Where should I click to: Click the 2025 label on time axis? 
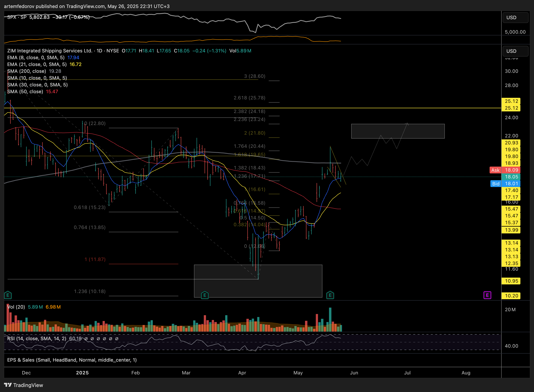82,373
